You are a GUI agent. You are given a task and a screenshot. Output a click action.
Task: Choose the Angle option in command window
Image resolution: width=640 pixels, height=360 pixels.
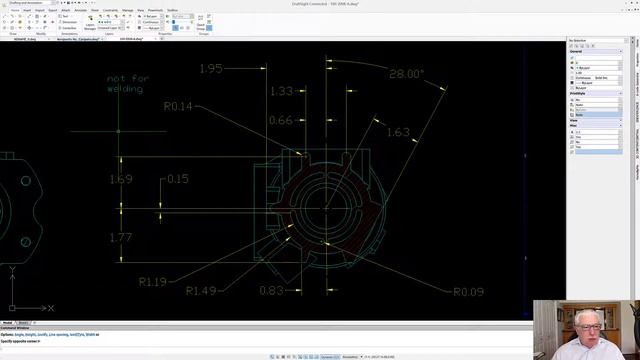pyautogui.click(x=18, y=335)
